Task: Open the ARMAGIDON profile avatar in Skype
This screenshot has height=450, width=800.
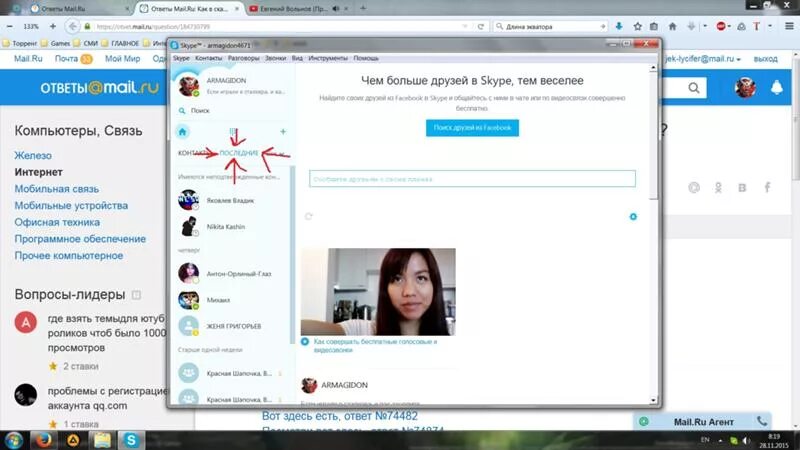Action: click(x=188, y=86)
